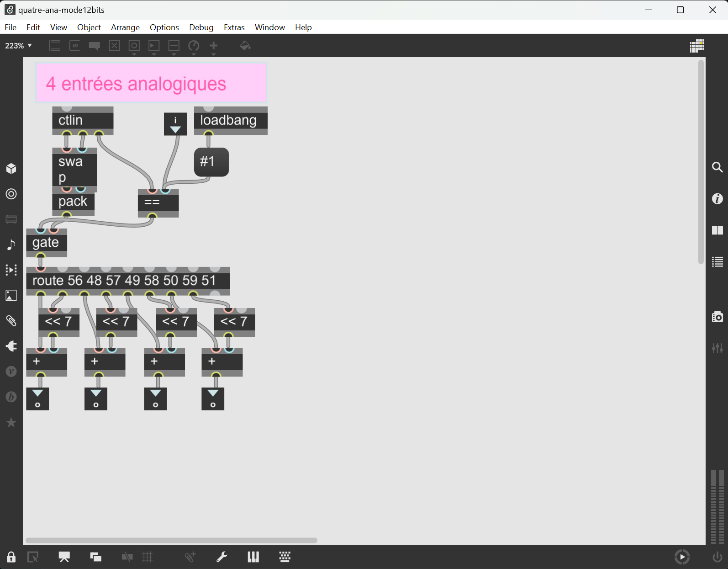The height and width of the screenshot is (569, 728).
Task: Open the Extras menu
Action: tap(234, 27)
